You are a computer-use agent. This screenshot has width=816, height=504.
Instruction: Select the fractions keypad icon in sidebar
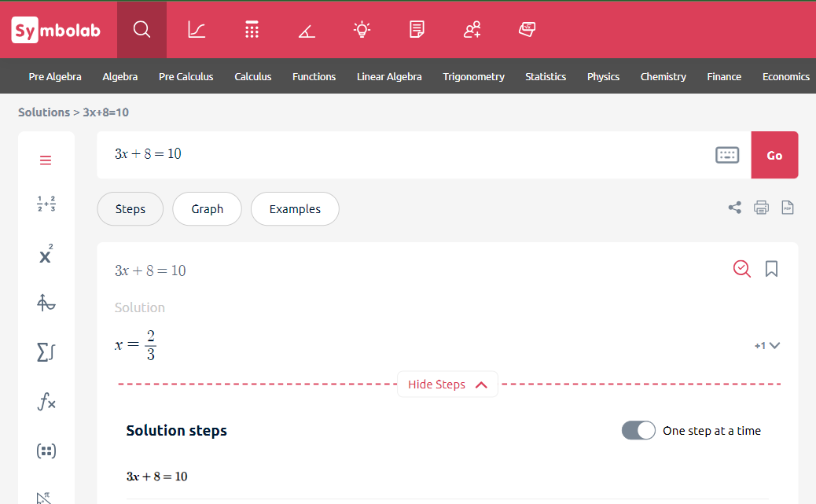46,204
